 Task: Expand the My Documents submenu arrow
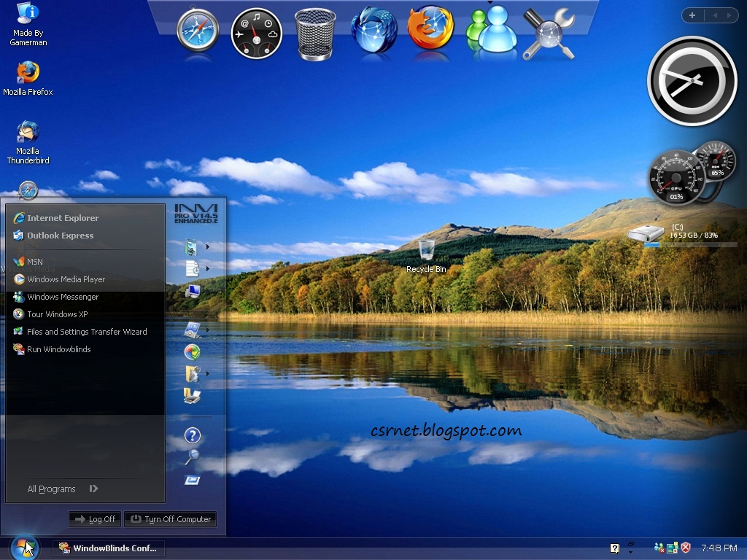pos(208,246)
